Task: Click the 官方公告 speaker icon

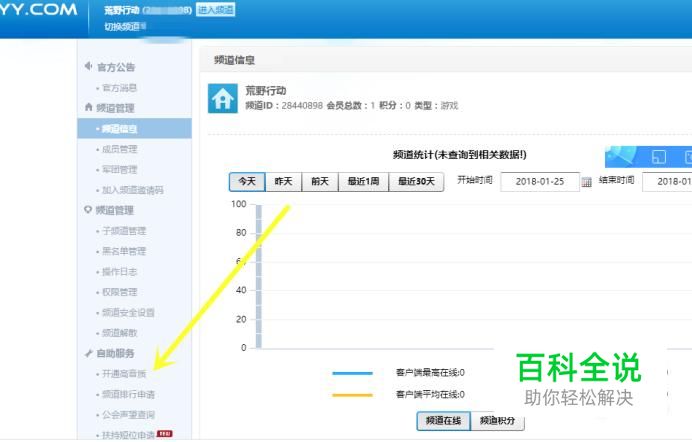Action: (x=88, y=66)
